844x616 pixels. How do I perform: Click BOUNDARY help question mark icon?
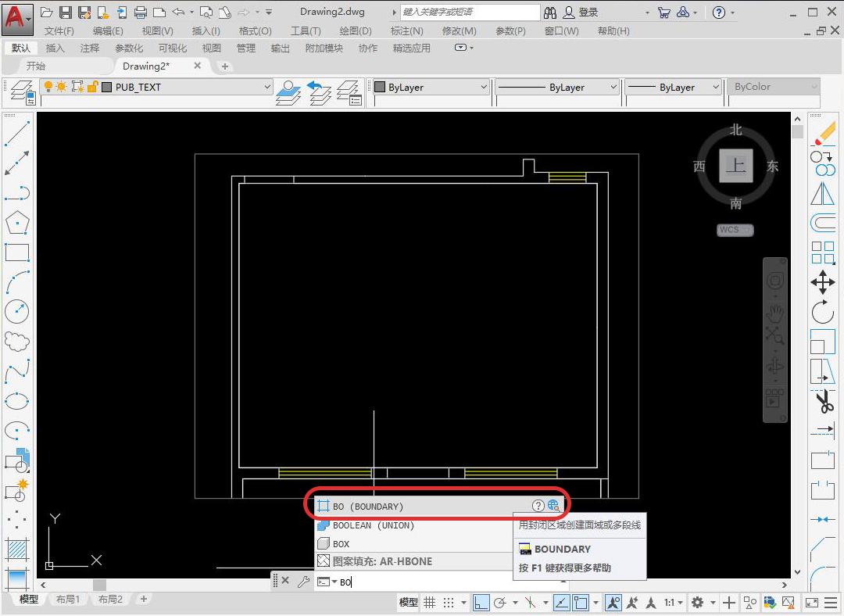538,506
